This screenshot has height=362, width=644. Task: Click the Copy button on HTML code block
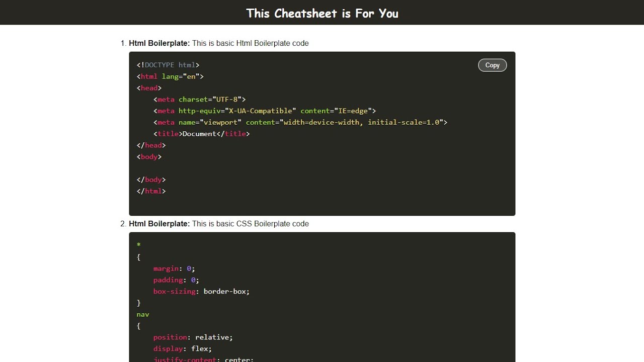492,65
